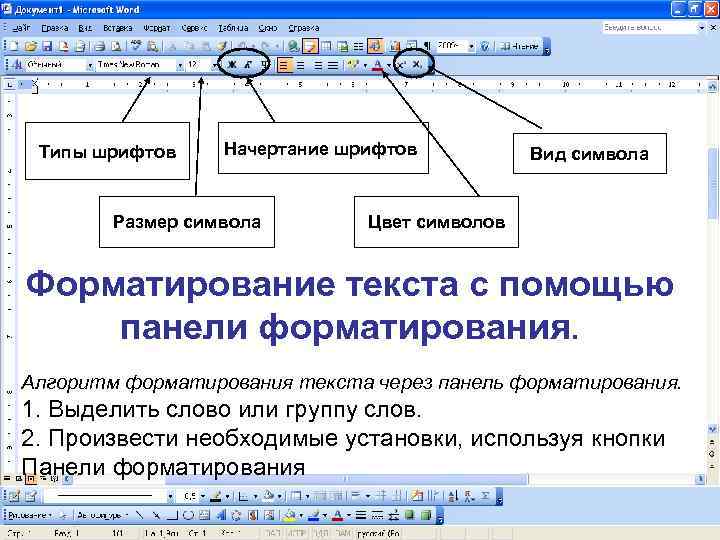Open the Вставка menu
The height and width of the screenshot is (540, 720).
(118, 28)
